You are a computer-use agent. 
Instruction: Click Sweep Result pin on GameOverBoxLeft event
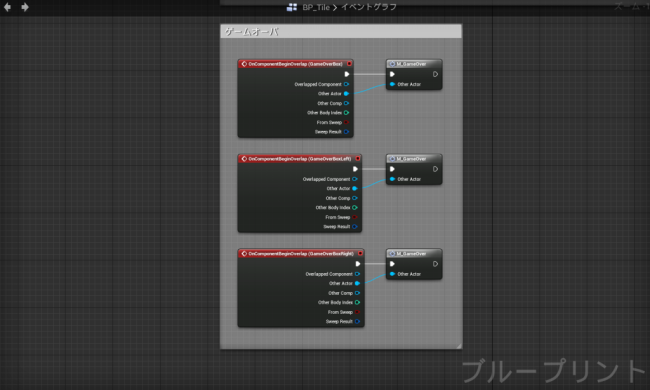pos(354,227)
